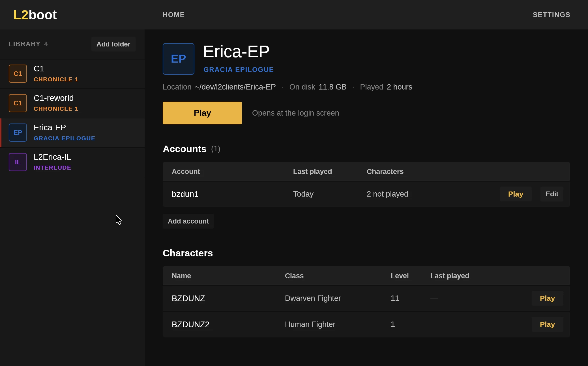Click the bzdun1 account name
Viewport: 588px width, 366px height.
click(x=185, y=194)
